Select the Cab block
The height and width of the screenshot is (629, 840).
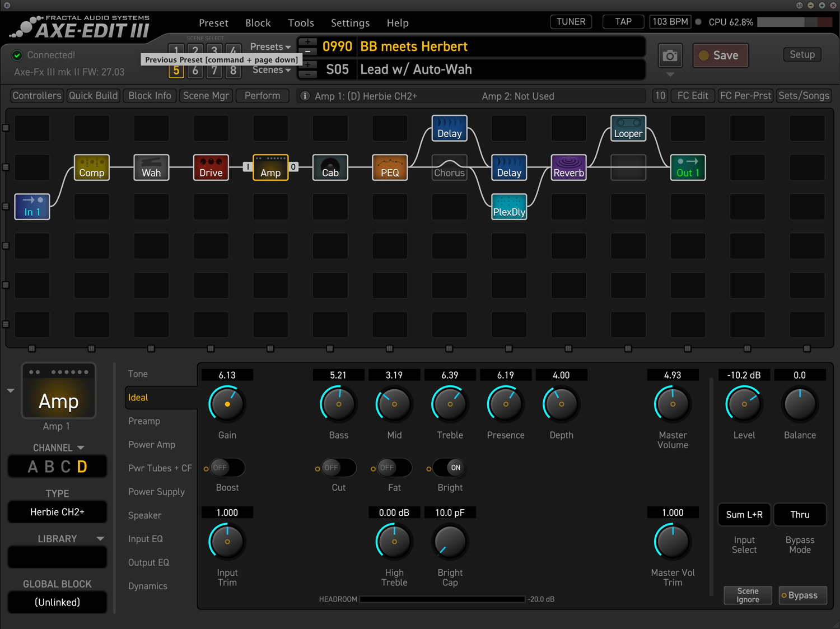click(330, 167)
